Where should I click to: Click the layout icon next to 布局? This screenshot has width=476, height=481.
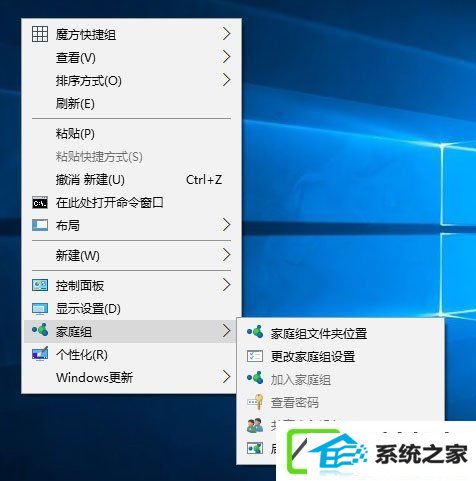(x=40, y=225)
